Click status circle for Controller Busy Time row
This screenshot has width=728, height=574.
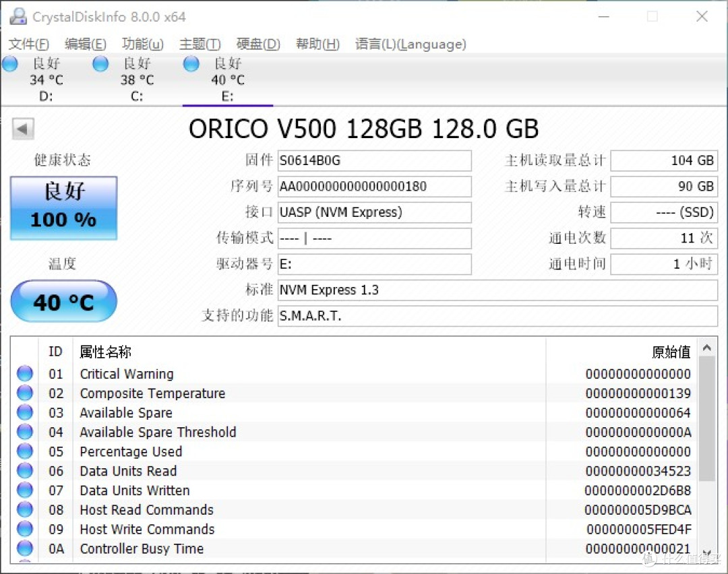pos(25,548)
